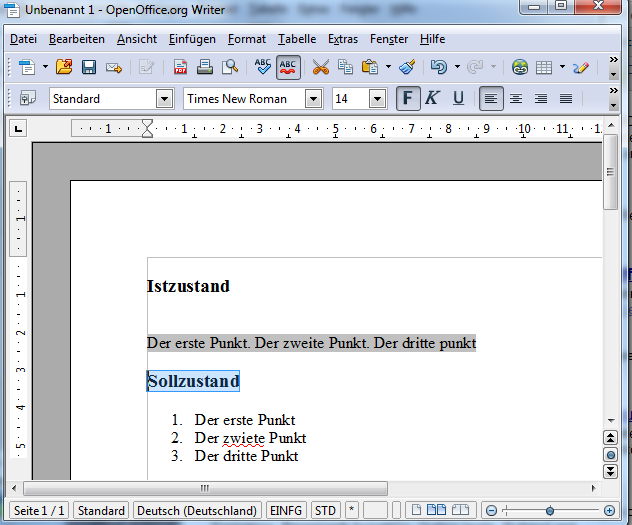This screenshot has width=632, height=525.
Task: Click the Save document icon
Action: tap(89, 68)
